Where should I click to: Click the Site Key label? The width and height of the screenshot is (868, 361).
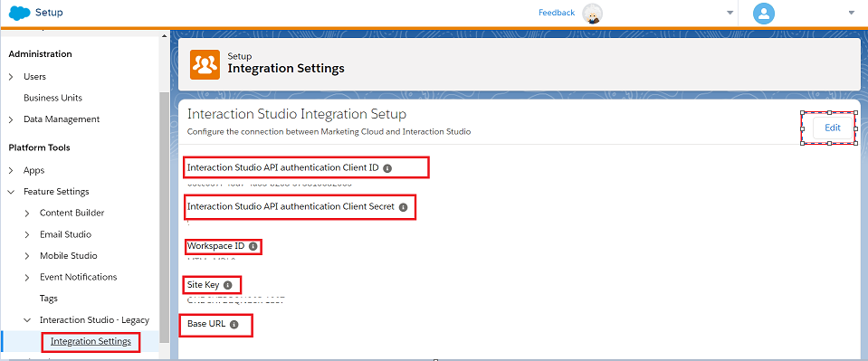click(203, 285)
